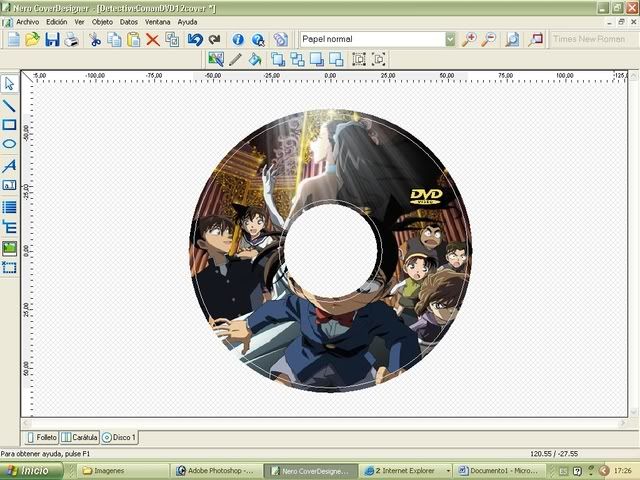Select the paint bucket fill icon
This screenshot has width=640, height=480.
[x=255, y=59]
